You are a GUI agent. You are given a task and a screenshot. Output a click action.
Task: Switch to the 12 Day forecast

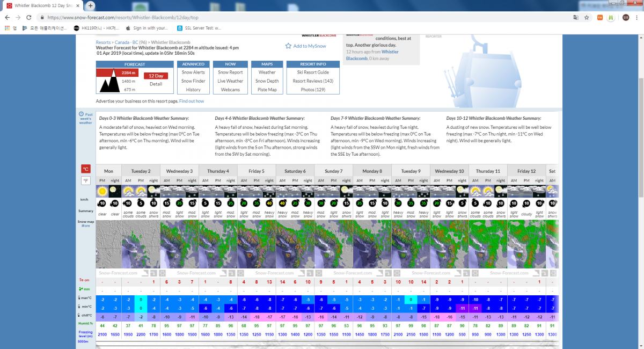[x=156, y=76]
